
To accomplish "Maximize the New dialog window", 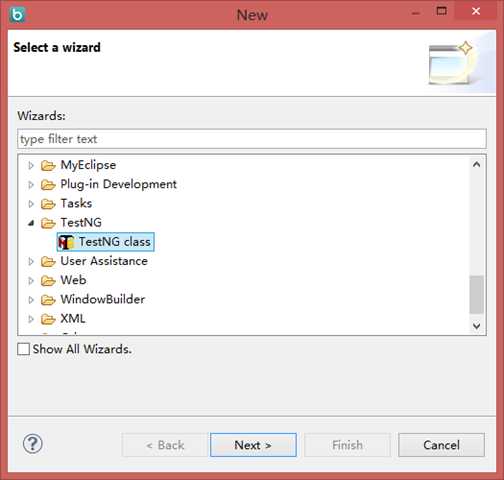I will click(442, 11).
